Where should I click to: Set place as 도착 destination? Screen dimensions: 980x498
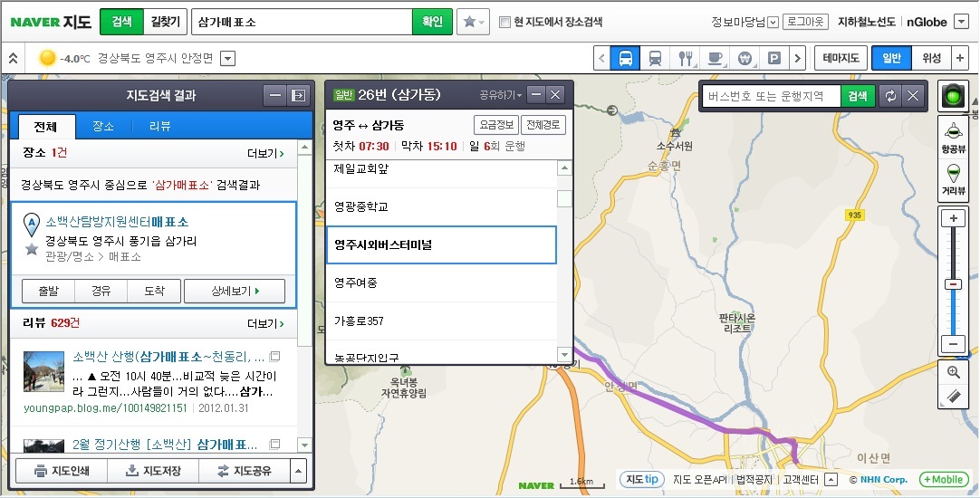click(154, 292)
